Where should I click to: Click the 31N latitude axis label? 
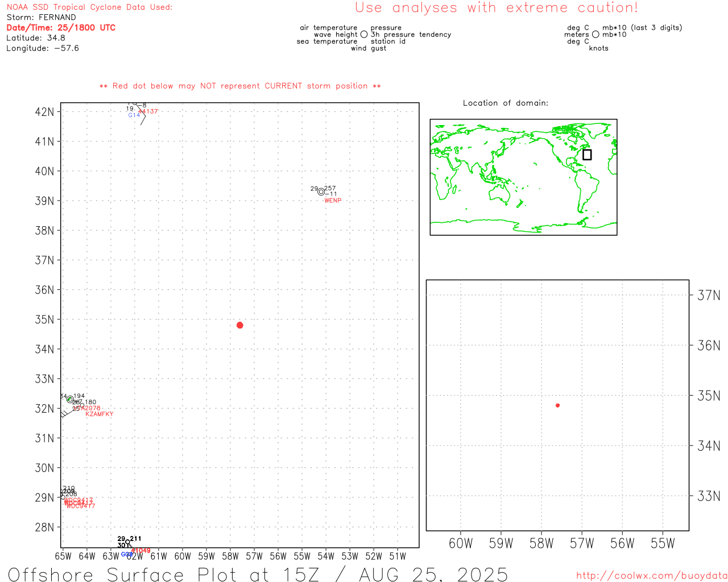coord(45,438)
